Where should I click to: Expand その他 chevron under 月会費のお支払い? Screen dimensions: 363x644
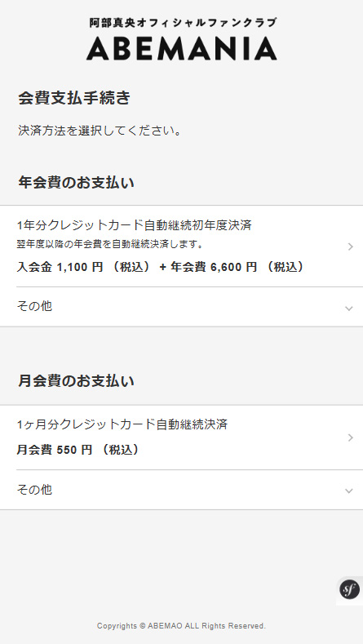349,491
